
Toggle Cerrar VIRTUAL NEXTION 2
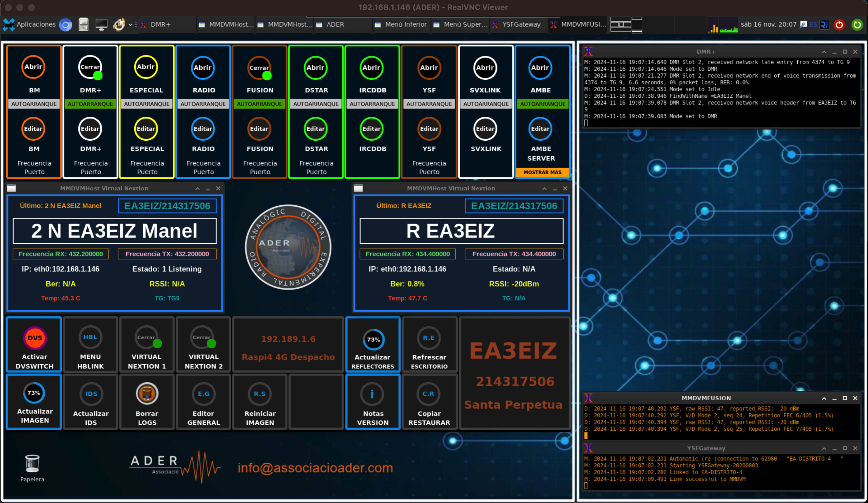tap(203, 338)
